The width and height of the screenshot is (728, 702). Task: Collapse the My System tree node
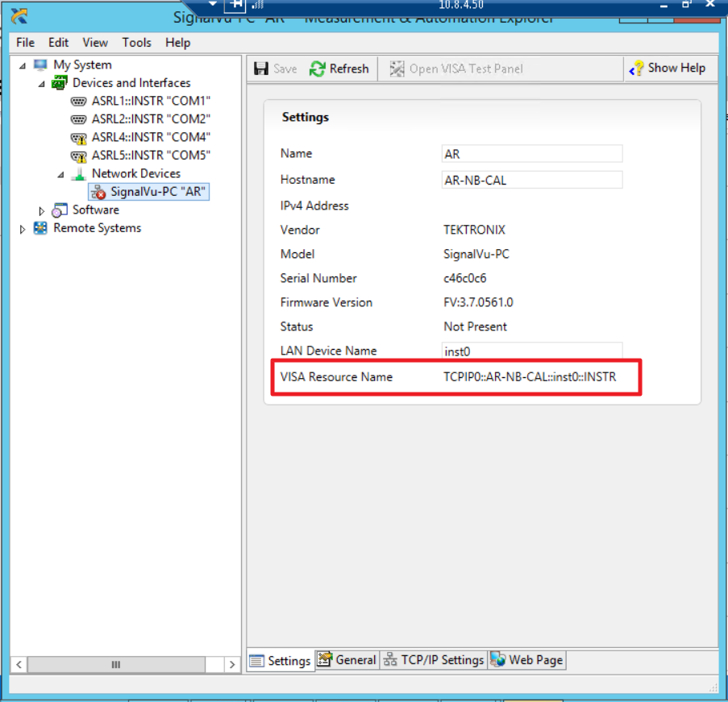(x=23, y=66)
